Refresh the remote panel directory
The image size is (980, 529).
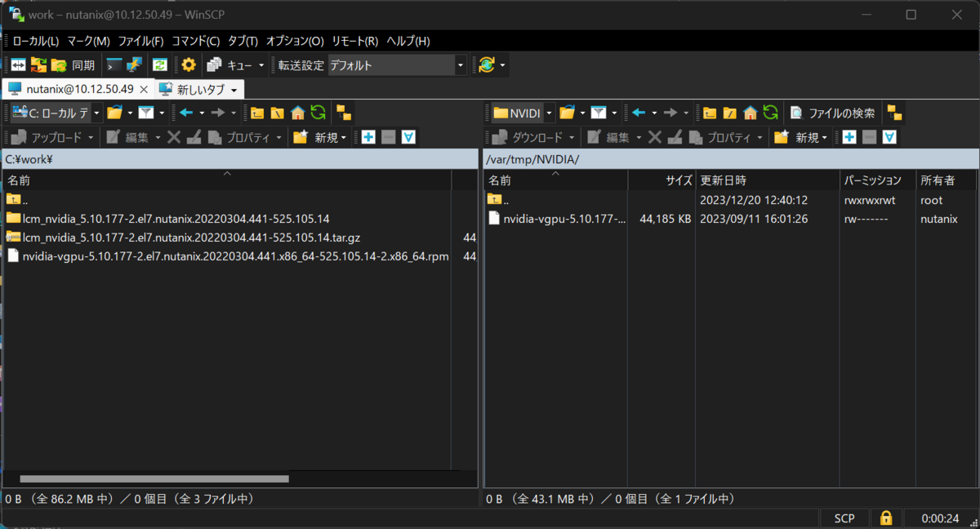(770, 113)
